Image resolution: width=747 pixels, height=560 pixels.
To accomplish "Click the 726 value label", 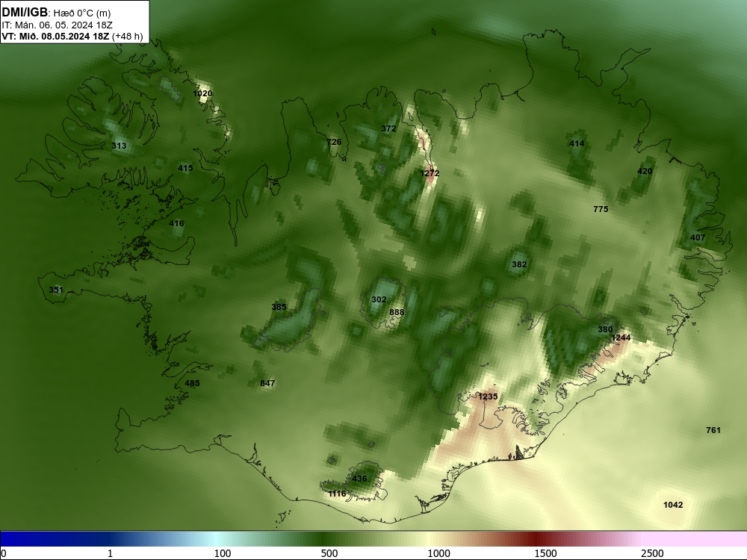I will click(334, 142).
